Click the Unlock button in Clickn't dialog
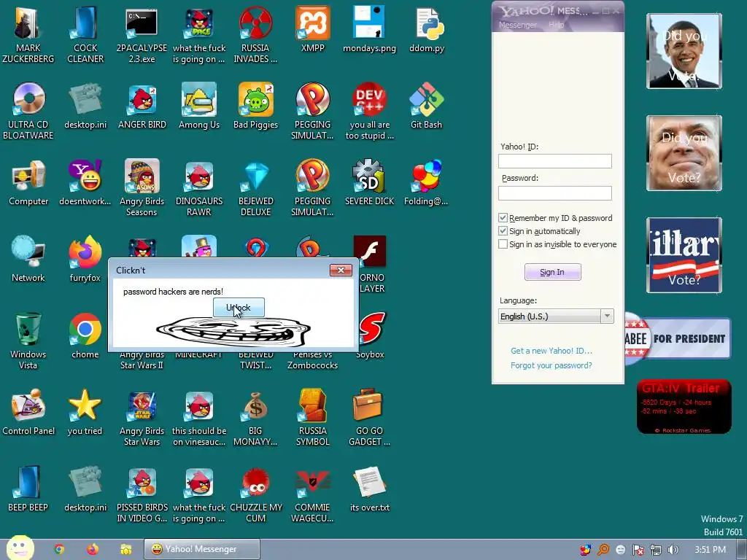747x560 pixels. click(239, 308)
